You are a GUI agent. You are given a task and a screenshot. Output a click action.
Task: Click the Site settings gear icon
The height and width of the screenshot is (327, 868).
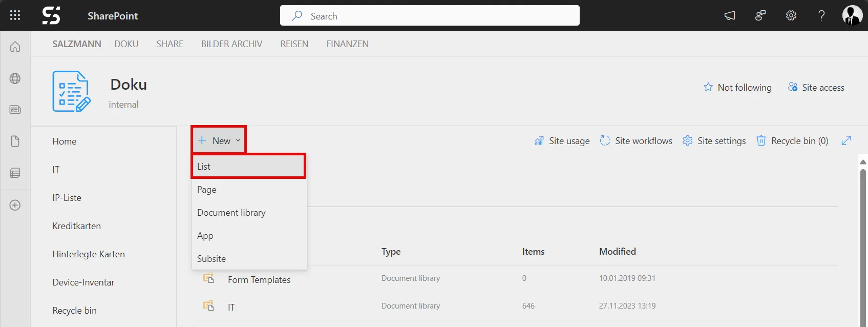point(688,140)
